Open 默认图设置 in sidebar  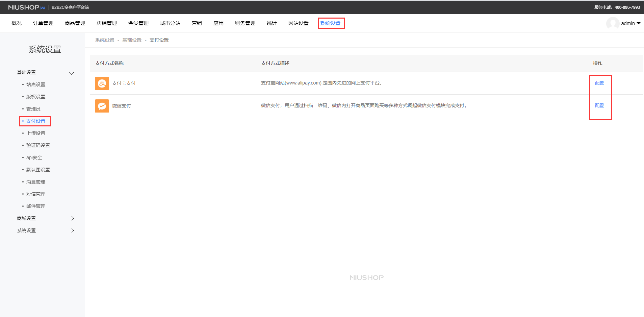tap(38, 170)
